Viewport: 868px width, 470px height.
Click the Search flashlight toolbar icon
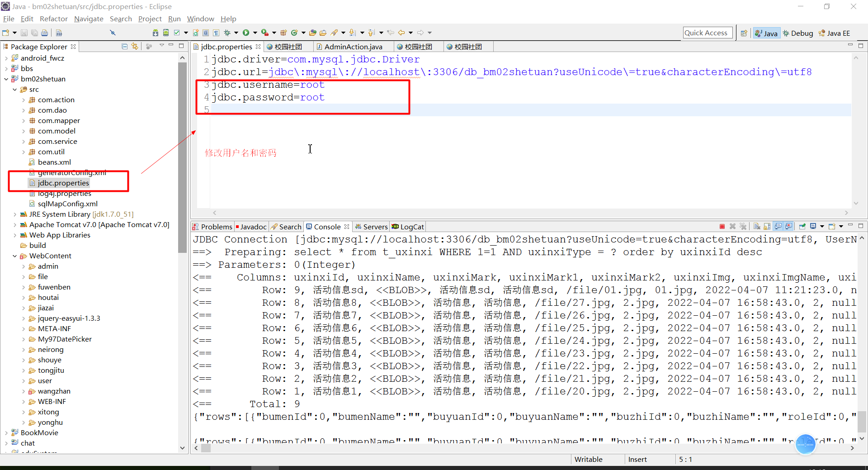coord(335,33)
